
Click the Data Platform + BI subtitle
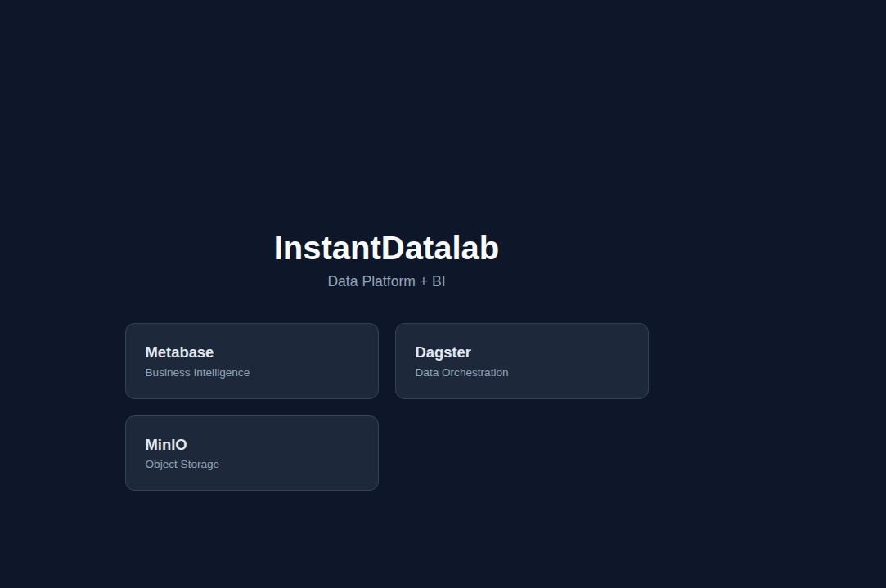pos(386,281)
